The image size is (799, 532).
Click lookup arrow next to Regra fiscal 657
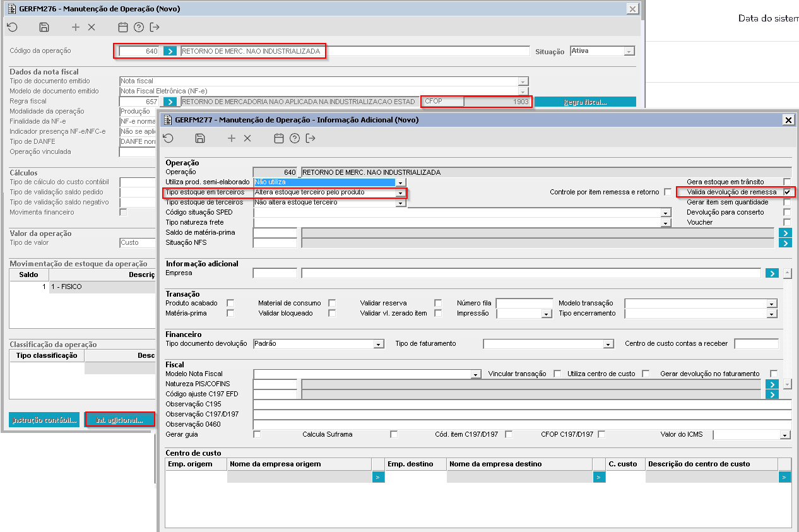[x=170, y=102]
